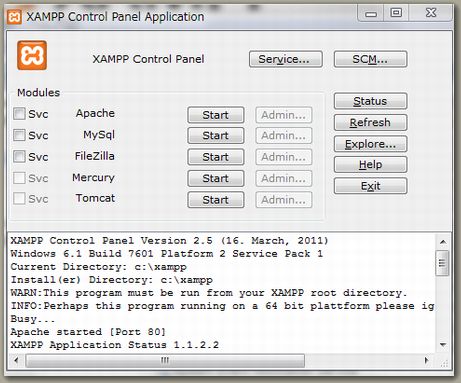Open Admin for Mercury
This screenshot has width=461, height=383.
[x=284, y=178]
